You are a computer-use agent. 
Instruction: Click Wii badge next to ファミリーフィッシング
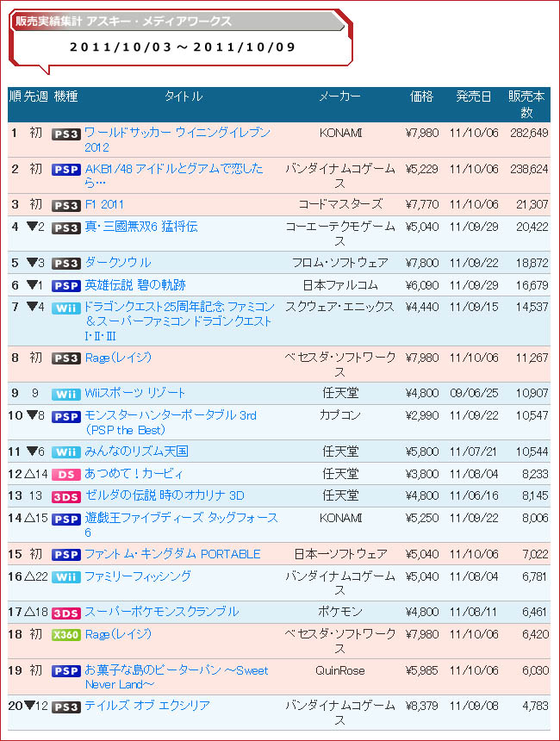(x=66, y=577)
